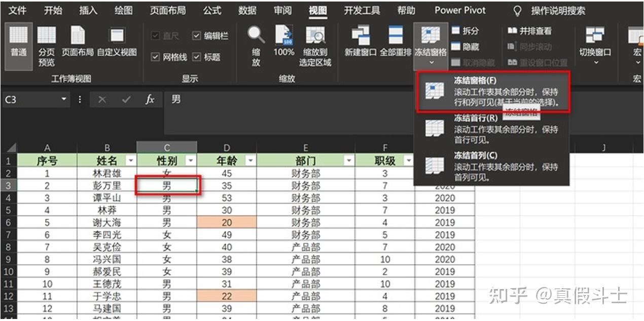The height and width of the screenshot is (321, 644).
Task: Open filter dropdown for 职级 column
Action: tap(409, 160)
